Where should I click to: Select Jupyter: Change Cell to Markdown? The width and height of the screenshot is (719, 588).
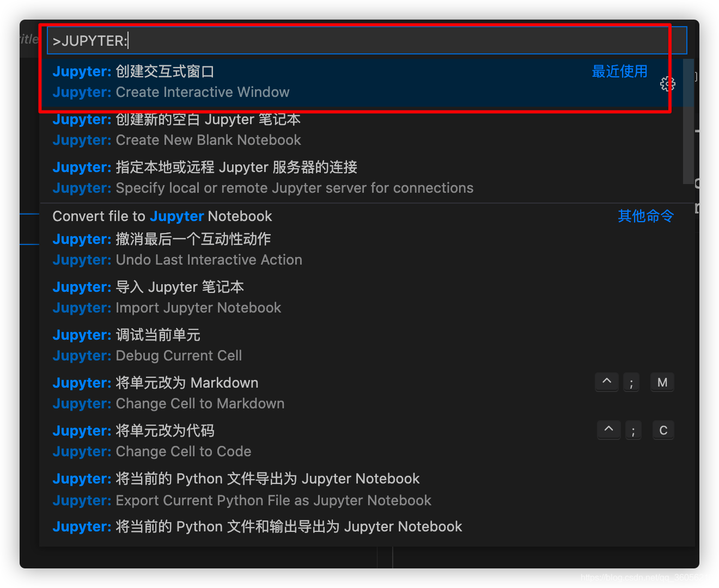coord(361,394)
